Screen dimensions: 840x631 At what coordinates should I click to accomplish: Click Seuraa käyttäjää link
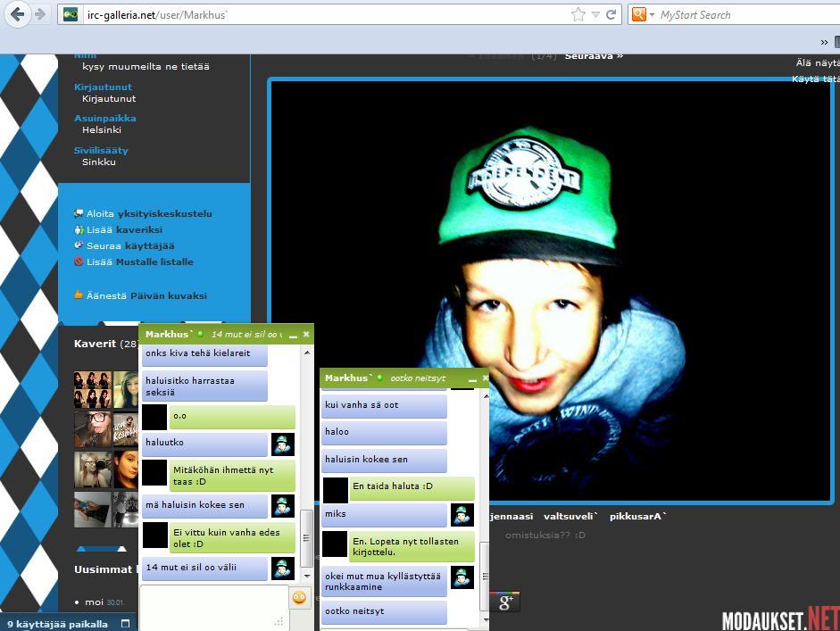tap(130, 245)
